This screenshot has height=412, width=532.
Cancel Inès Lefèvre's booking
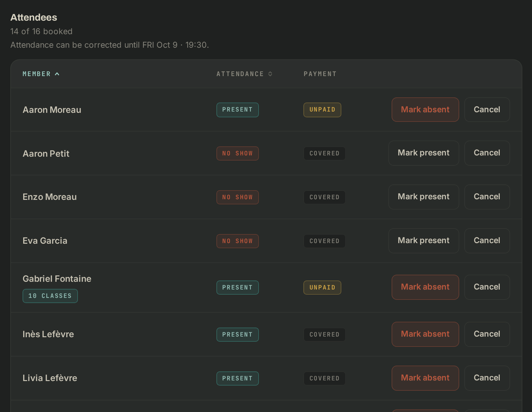(x=487, y=334)
